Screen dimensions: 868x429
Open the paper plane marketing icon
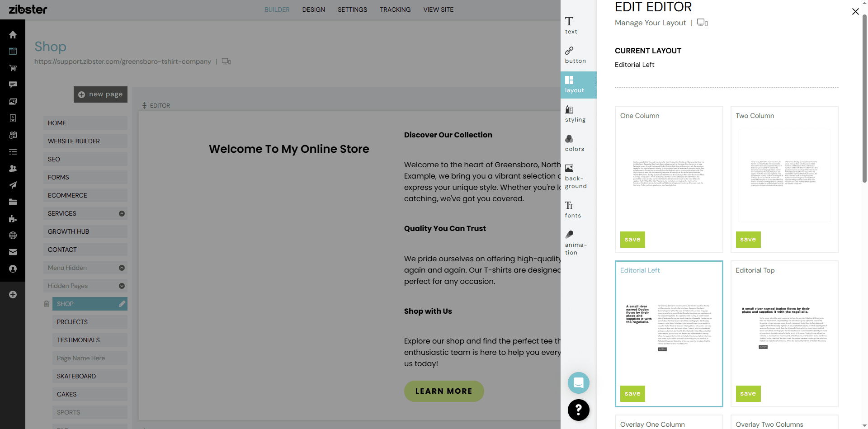[13, 185]
